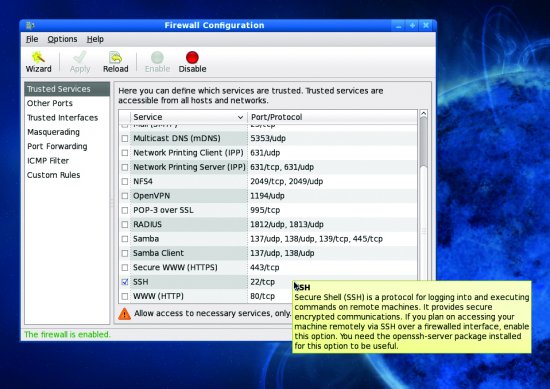Click the 631/udp only port cell

coord(265,153)
